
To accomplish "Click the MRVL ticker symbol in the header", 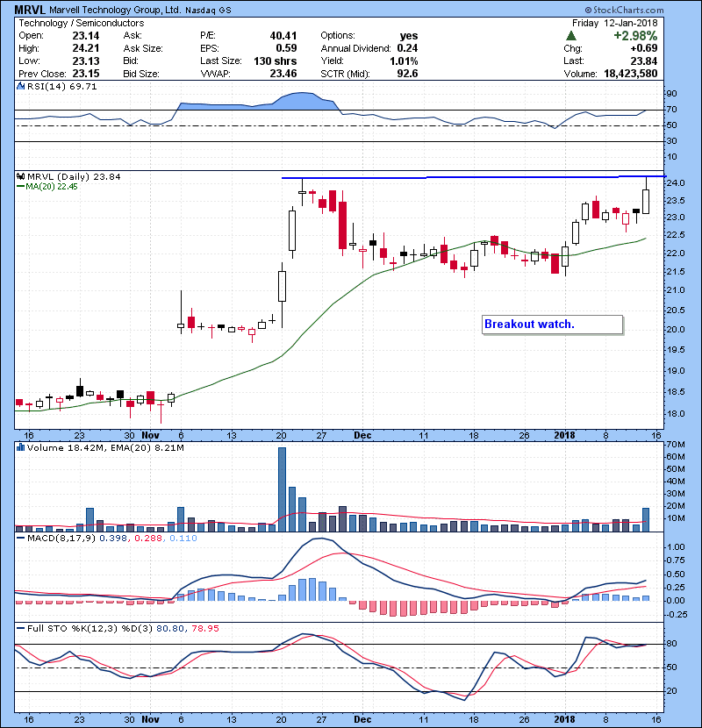I will pos(30,10).
